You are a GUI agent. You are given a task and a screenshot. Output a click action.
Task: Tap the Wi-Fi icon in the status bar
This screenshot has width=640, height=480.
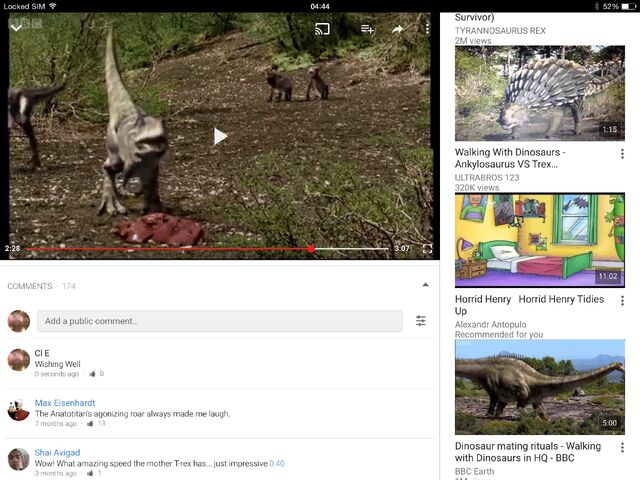53,6
